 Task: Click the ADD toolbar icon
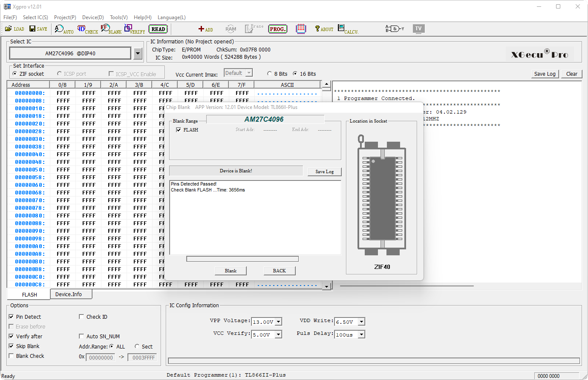[x=205, y=29]
